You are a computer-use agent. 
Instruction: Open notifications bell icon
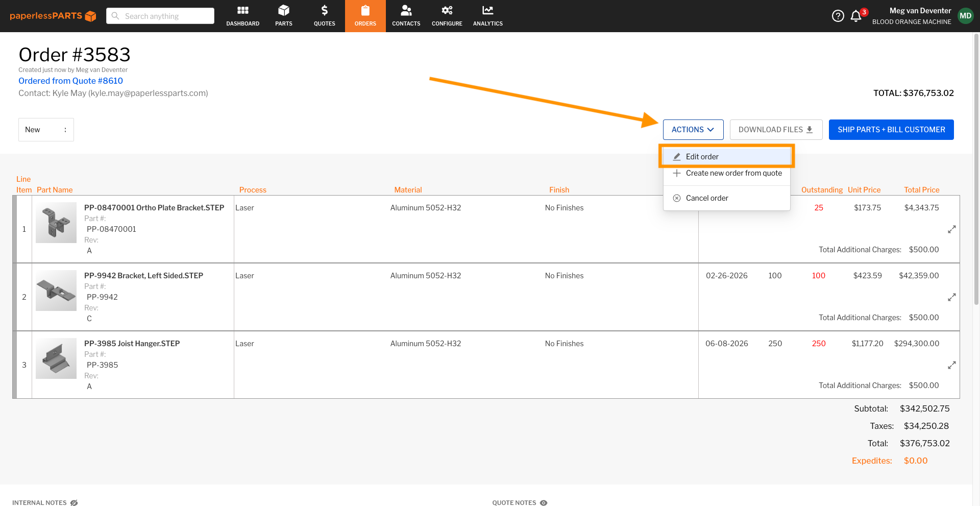[x=856, y=16]
